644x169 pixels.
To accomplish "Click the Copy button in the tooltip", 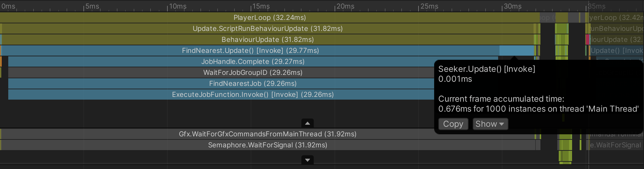I will (x=453, y=124).
